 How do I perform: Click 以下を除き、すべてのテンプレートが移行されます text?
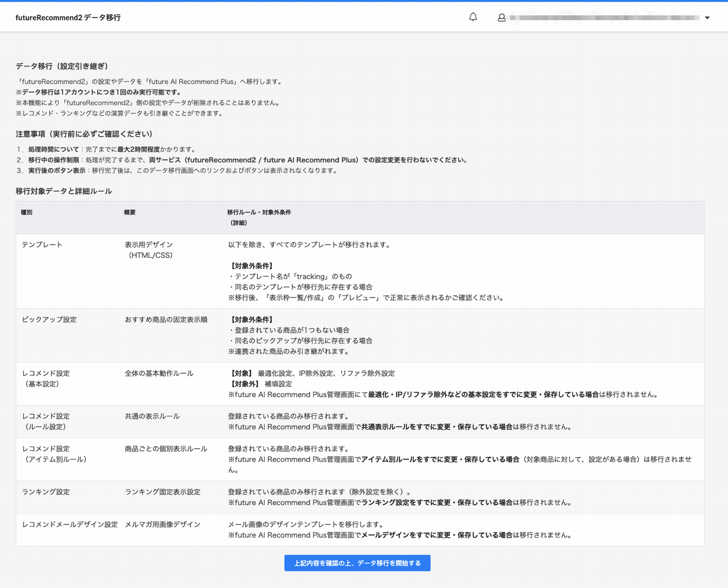pos(309,244)
